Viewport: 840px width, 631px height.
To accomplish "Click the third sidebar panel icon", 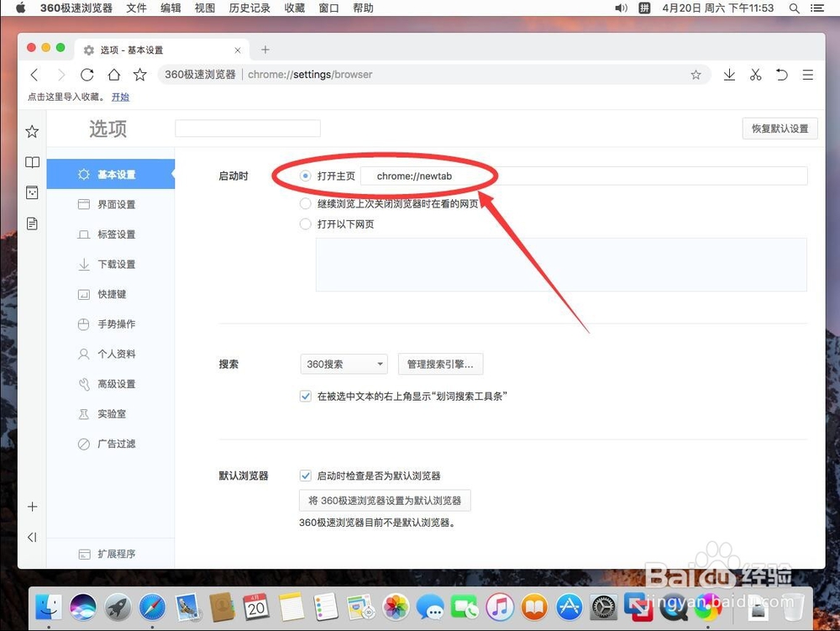I will coord(32,192).
